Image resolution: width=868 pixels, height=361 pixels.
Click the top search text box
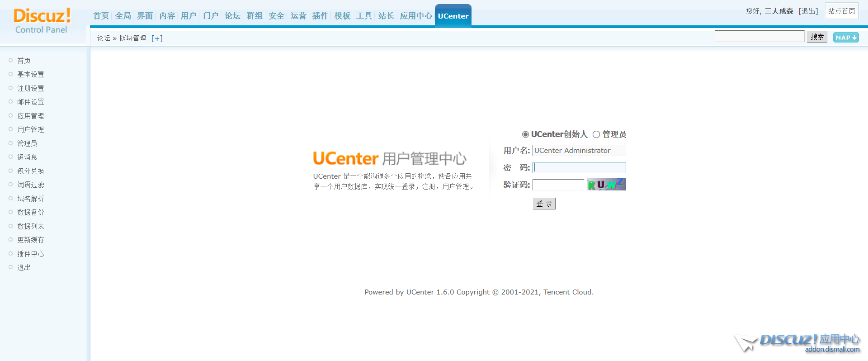click(x=759, y=37)
